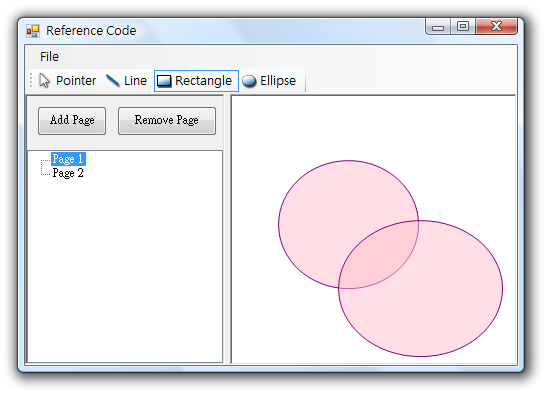Open the File menu
Screen dimensions: 545x393
pos(49,57)
